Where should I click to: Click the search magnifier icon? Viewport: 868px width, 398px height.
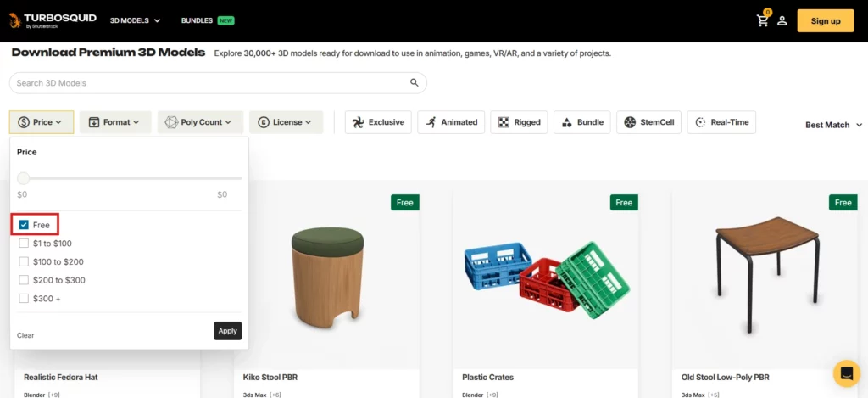pos(415,83)
